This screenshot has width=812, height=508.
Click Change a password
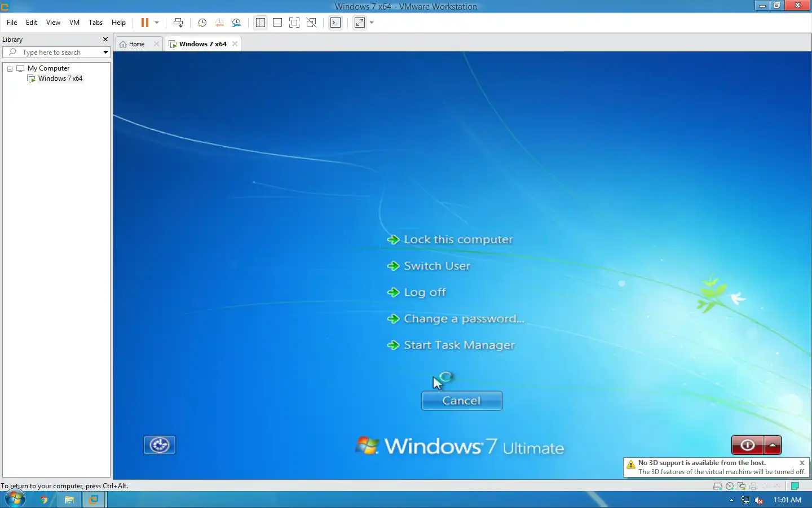pyautogui.click(x=456, y=319)
